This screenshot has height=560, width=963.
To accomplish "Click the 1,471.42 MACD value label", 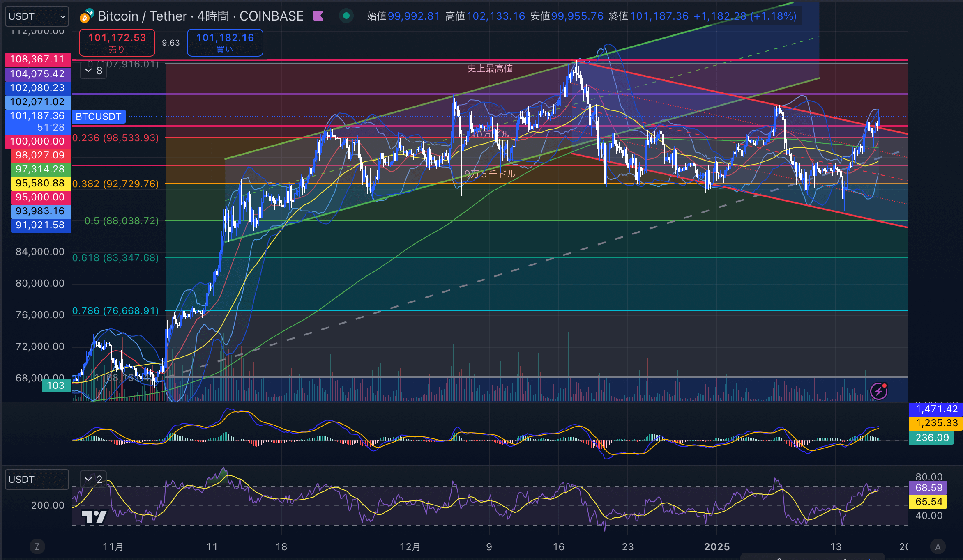I will 936,409.
